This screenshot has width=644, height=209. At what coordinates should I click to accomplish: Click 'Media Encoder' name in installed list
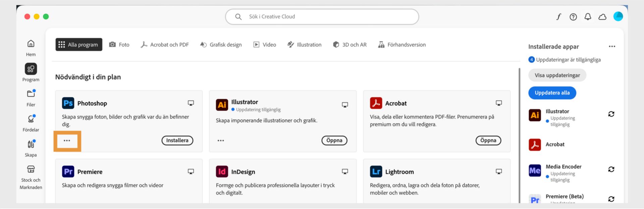coord(563,167)
